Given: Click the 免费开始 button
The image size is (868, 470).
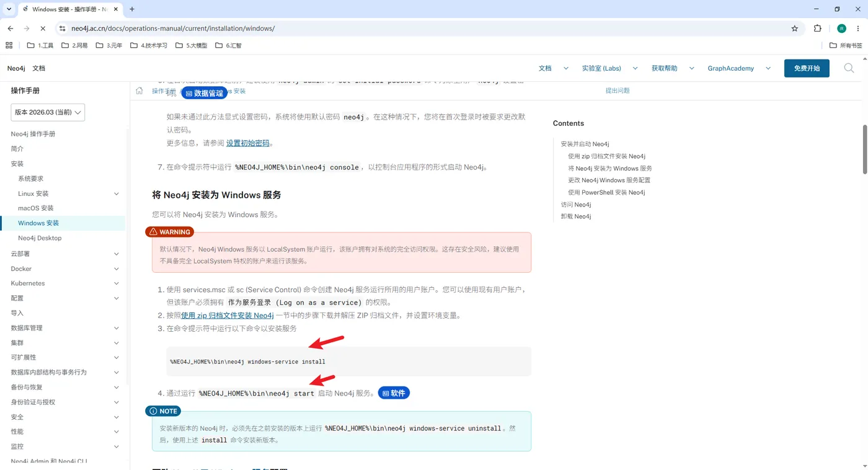Looking at the screenshot, I should tap(807, 68).
